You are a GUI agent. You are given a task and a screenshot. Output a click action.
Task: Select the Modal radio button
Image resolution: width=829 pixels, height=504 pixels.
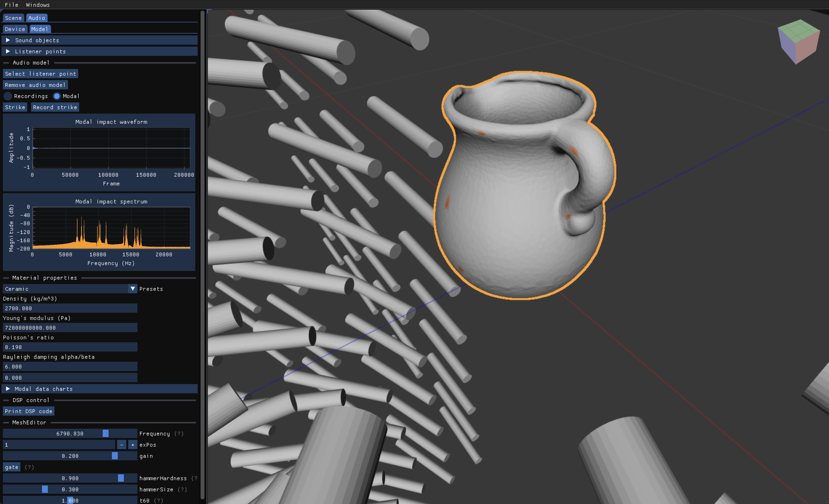tap(57, 96)
